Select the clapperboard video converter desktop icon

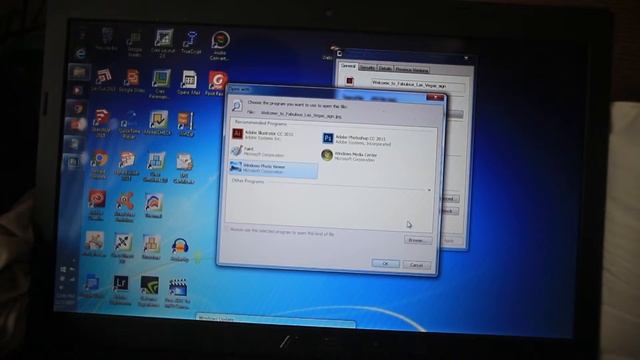178,293
